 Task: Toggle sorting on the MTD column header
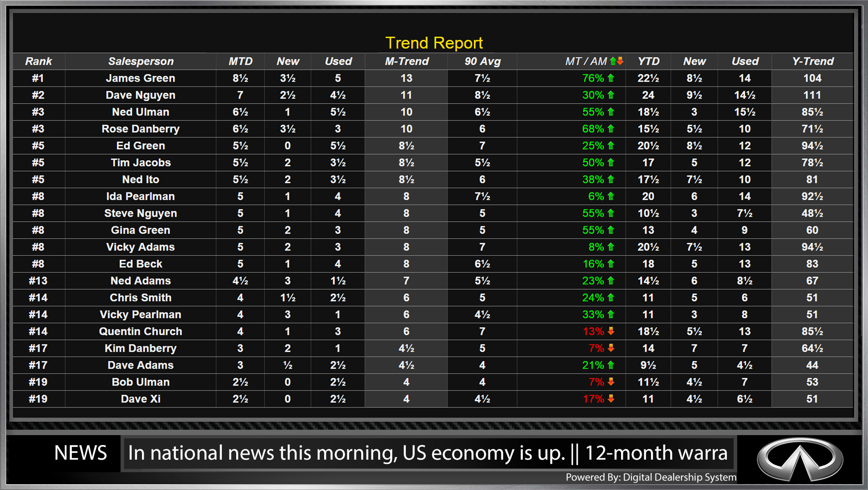(240, 61)
